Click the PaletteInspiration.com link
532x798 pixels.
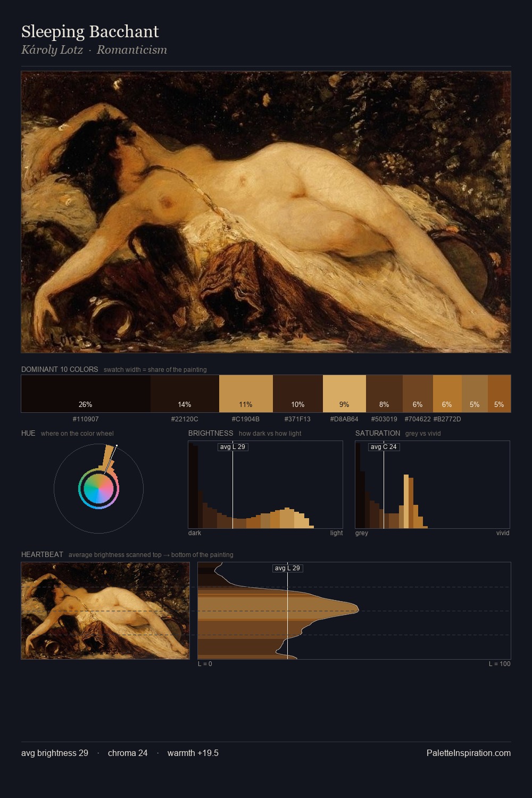pos(469,753)
